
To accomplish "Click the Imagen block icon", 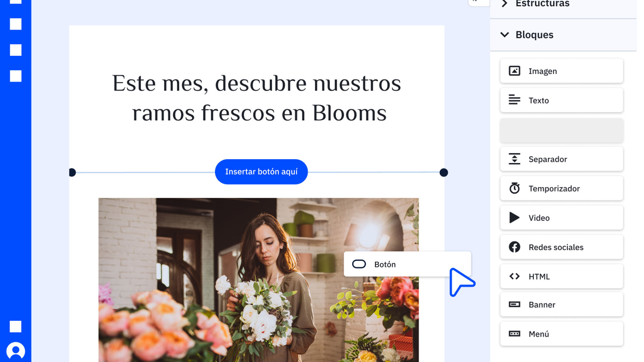I will 514,71.
